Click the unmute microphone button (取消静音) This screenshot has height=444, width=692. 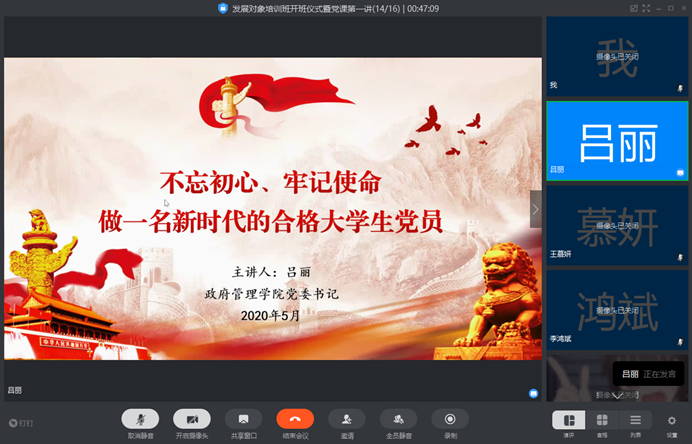pyautogui.click(x=140, y=419)
